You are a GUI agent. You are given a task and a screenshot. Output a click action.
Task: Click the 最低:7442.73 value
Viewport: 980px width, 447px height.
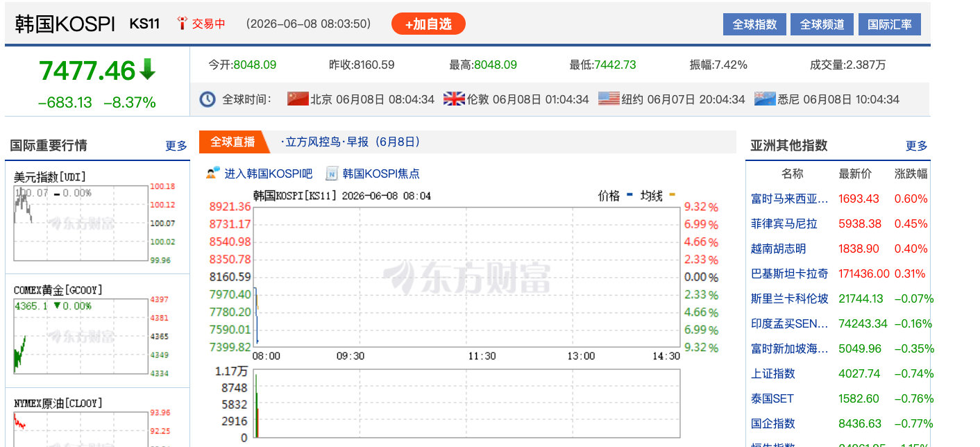point(603,65)
